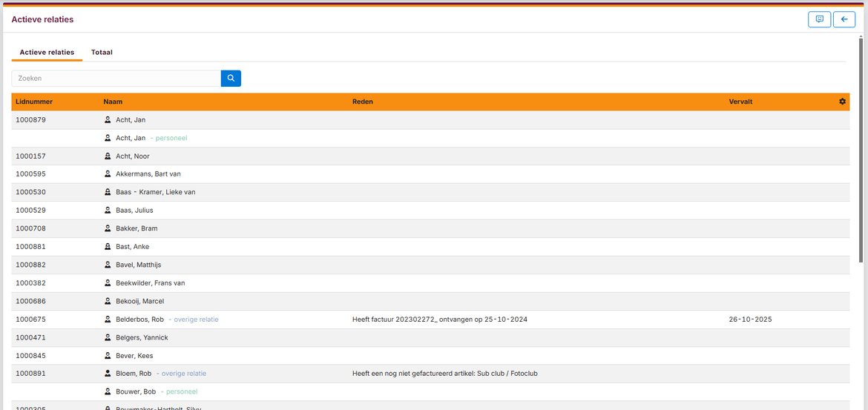Open Bloem, Rob relation row

pos(134,374)
